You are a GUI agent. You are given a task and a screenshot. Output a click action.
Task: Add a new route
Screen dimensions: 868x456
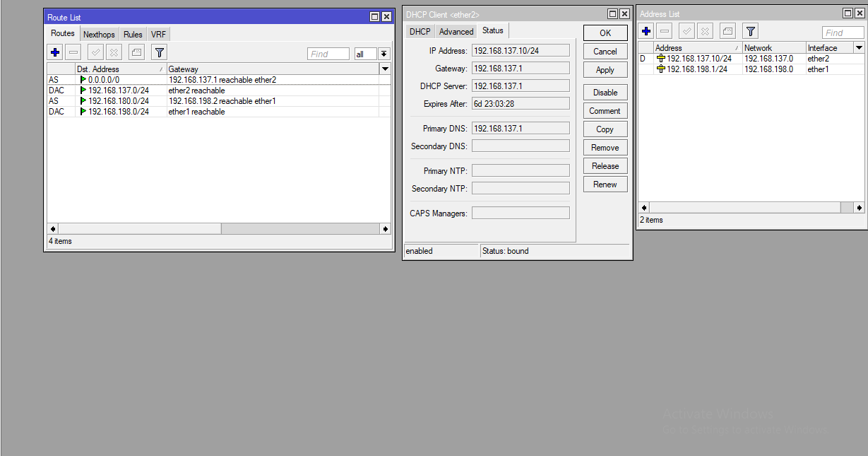tap(54, 52)
